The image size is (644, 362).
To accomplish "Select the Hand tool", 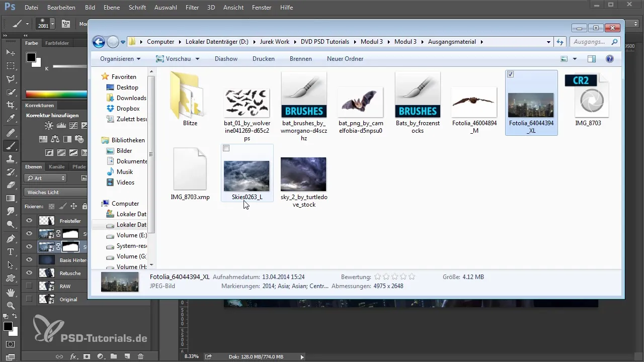I will coord(10,292).
